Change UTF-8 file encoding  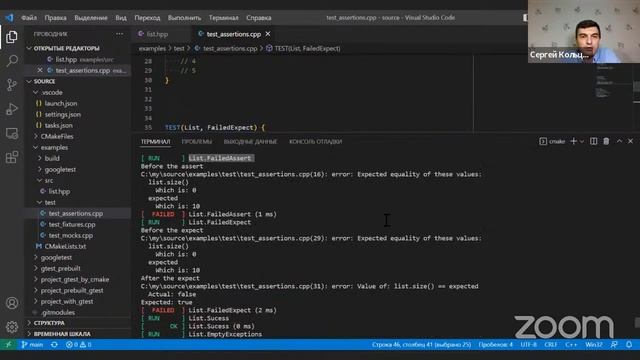(529, 344)
